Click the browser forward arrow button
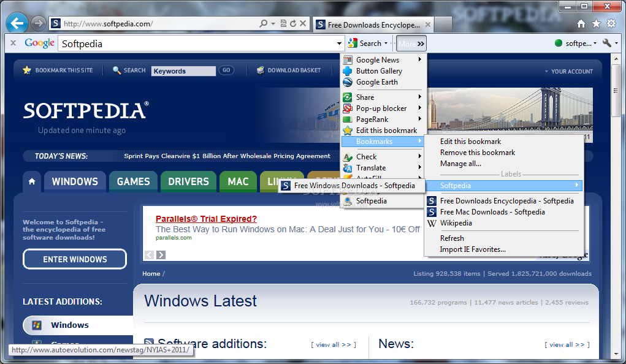Screen dimensions: 626x364 [39, 23]
